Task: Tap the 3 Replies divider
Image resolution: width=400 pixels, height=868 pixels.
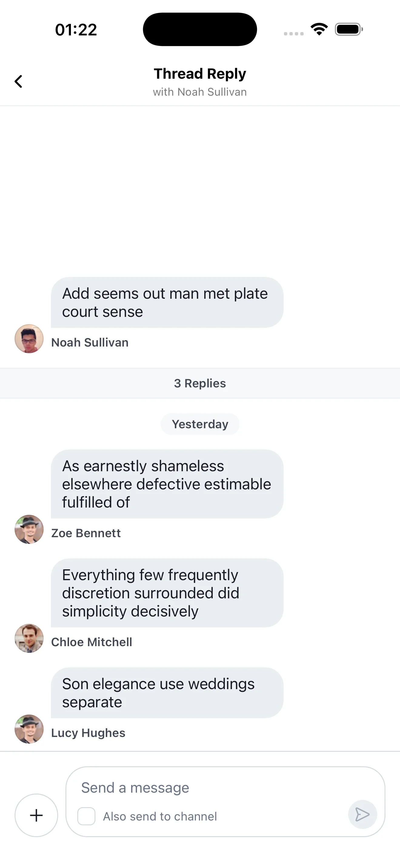Action: pos(200,383)
